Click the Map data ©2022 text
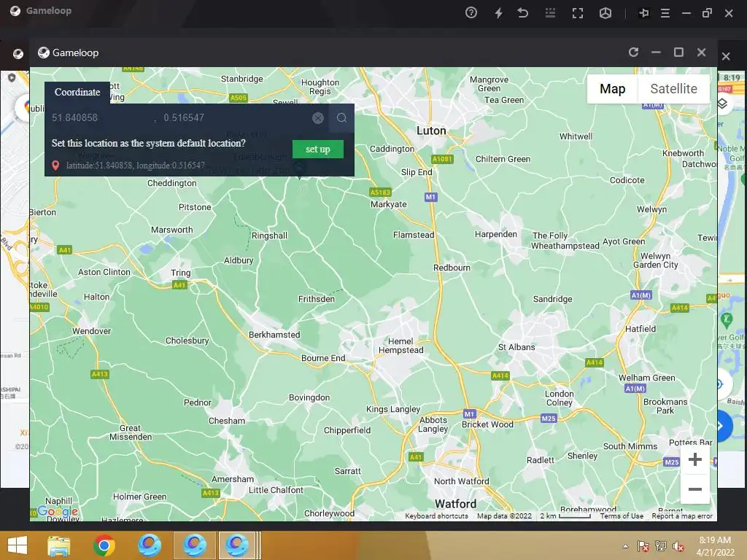 504,516
